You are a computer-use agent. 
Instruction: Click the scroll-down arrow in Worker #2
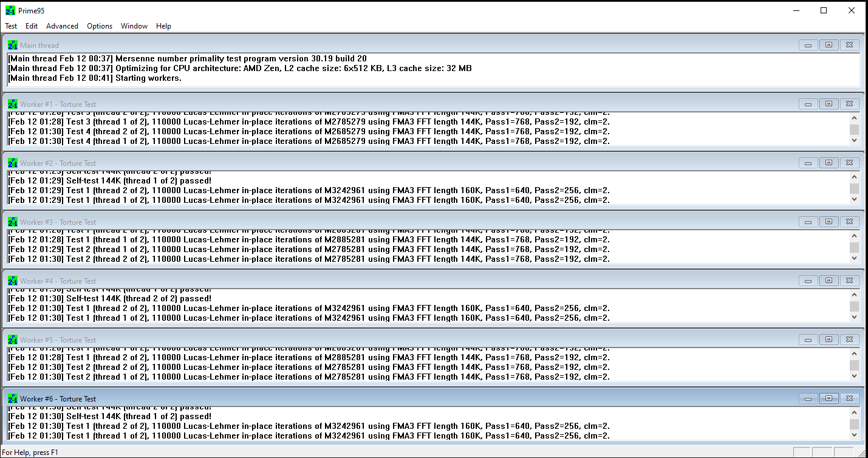click(854, 199)
